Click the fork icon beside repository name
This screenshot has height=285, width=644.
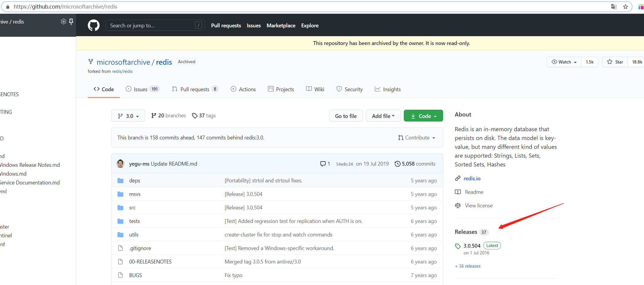(91, 61)
